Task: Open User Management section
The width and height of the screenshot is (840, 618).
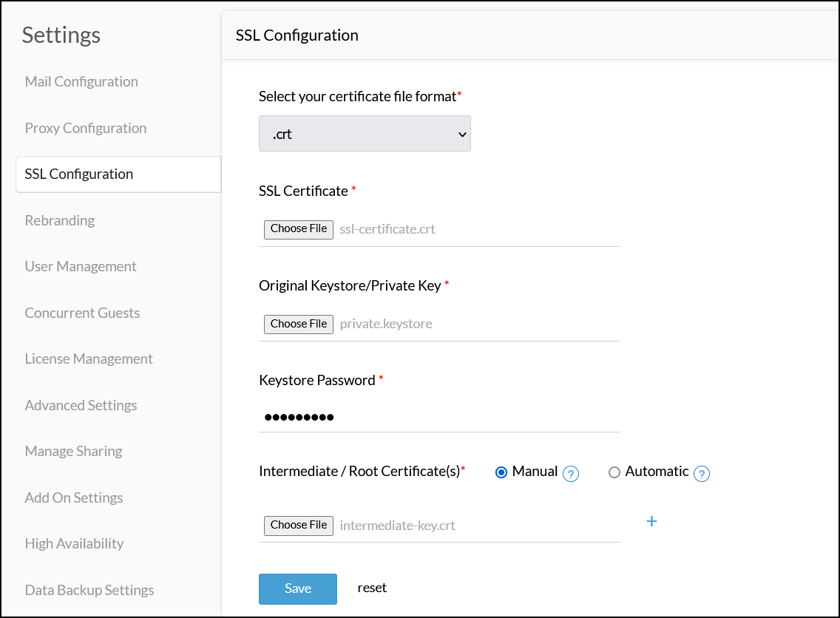Action: tap(81, 267)
